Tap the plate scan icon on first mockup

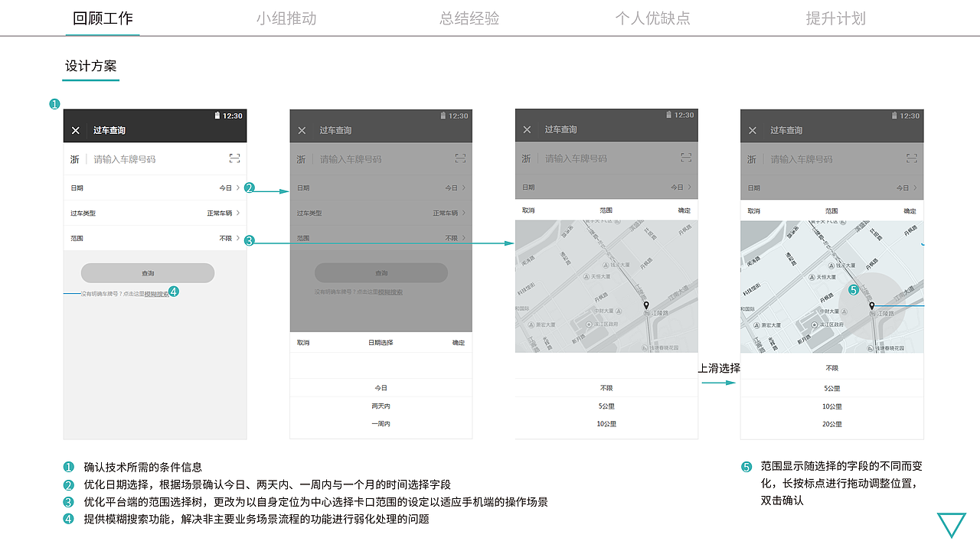(x=234, y=158)
